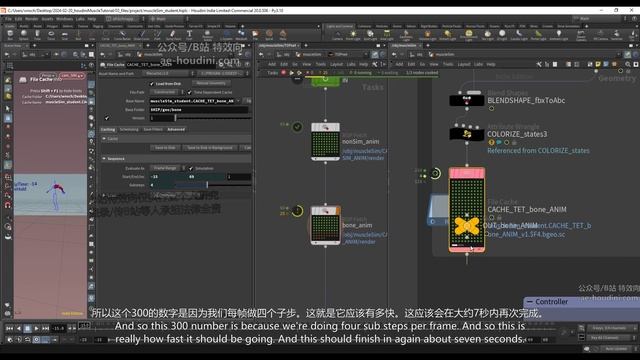Open Tools menu in right network editor
Viewport: 640px width, 360px height.
(448, 64)
